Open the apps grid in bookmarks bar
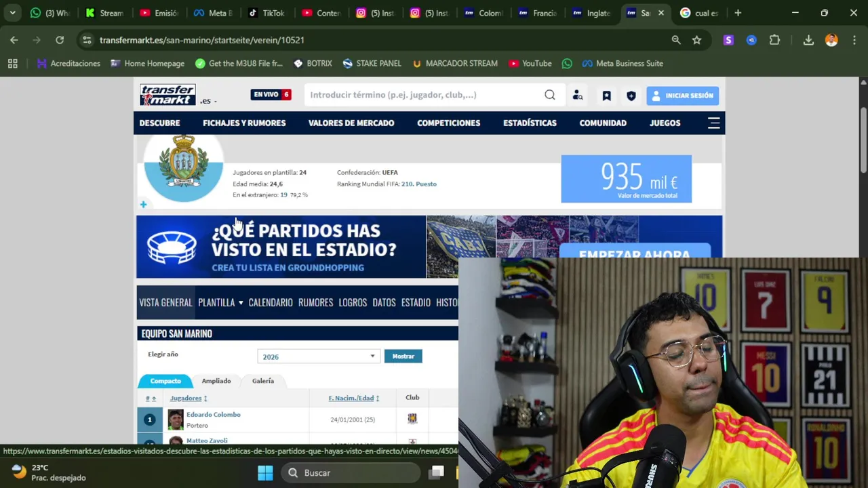Screen dimensions: 868x488 click(x=12, y=63)
